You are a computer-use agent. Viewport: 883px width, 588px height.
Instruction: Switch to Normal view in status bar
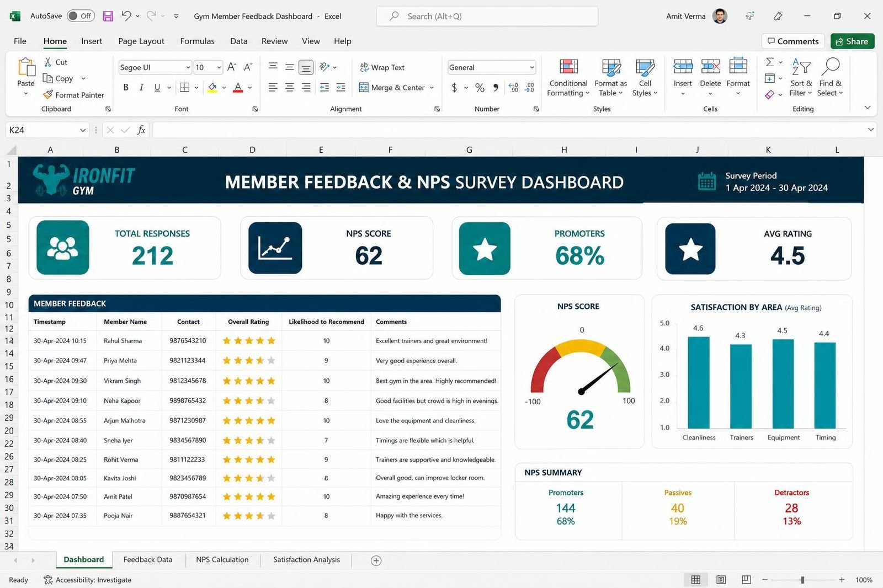pyautogui.click(x=696, y=580)
